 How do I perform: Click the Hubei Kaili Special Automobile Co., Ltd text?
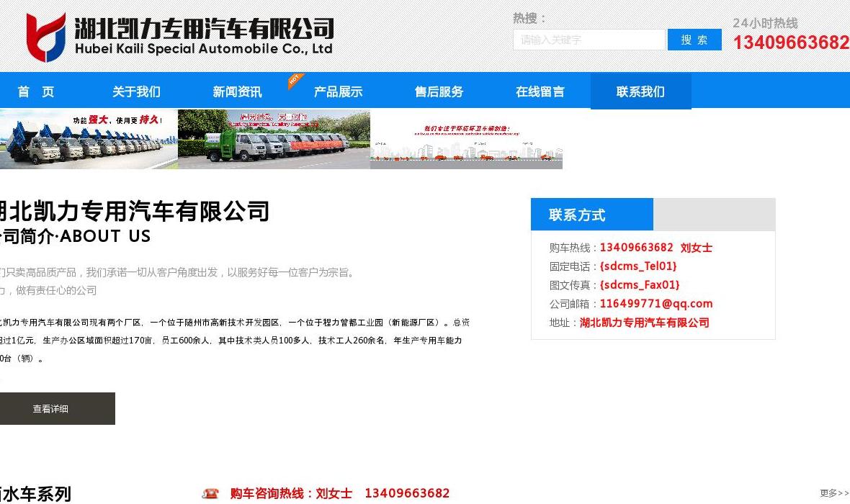pyautogui.click(x=203, y=49)
